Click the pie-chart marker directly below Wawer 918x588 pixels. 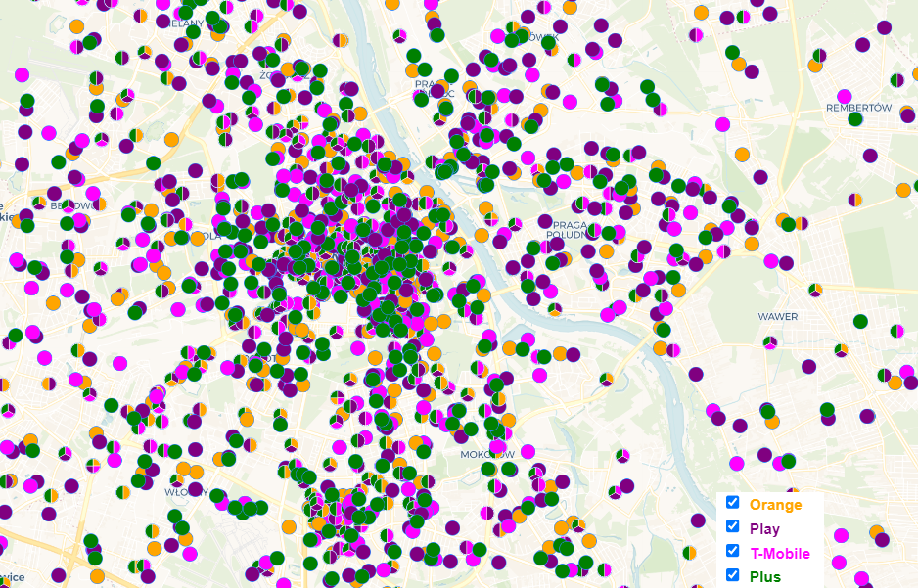(x=769, y=342)
